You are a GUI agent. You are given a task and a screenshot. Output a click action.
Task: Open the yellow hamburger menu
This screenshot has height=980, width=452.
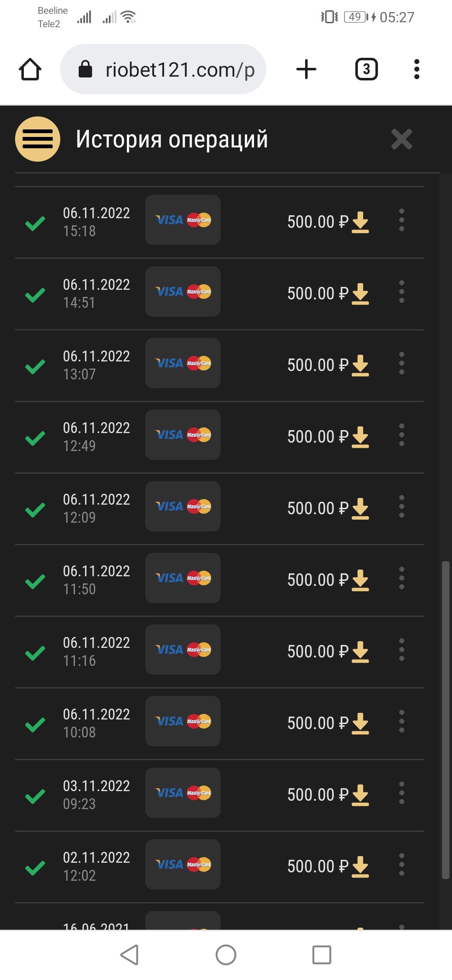[38, 139]
